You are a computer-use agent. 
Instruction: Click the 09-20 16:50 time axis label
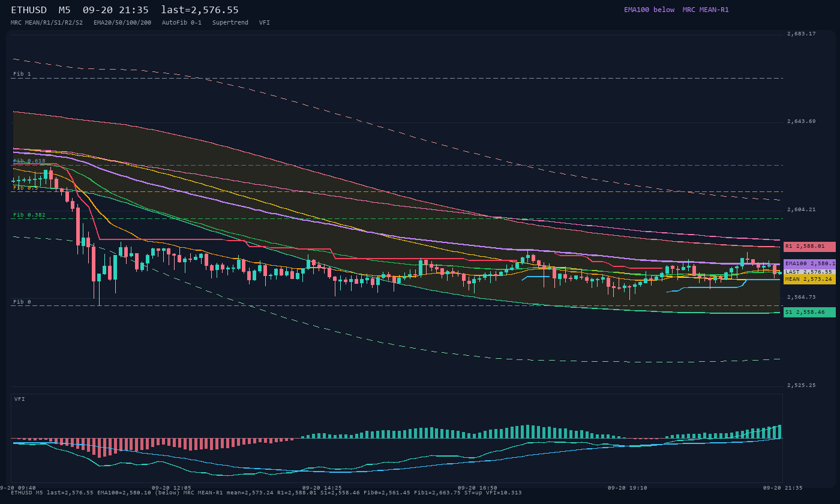[x=478, y=488]
